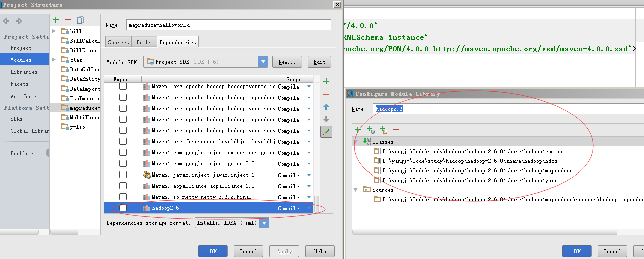644x259 pixels.
Task: Switch to the Paths tab
Action: 144,42
